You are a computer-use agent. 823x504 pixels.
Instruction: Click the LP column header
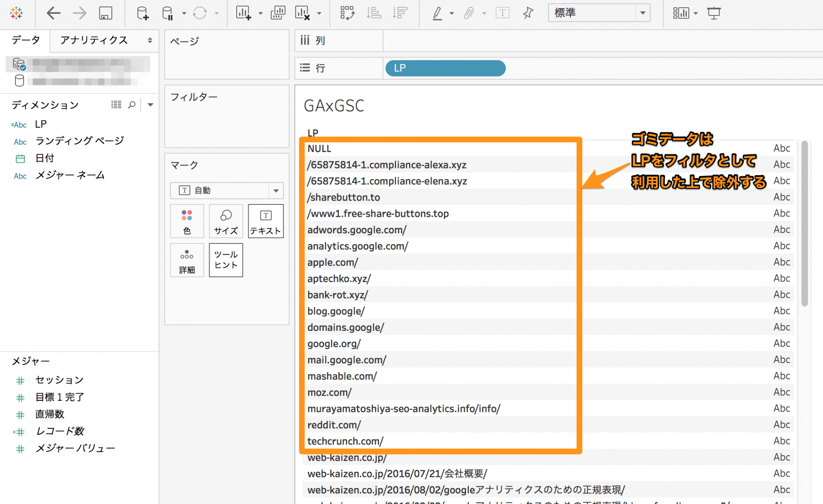coord(313,133)
